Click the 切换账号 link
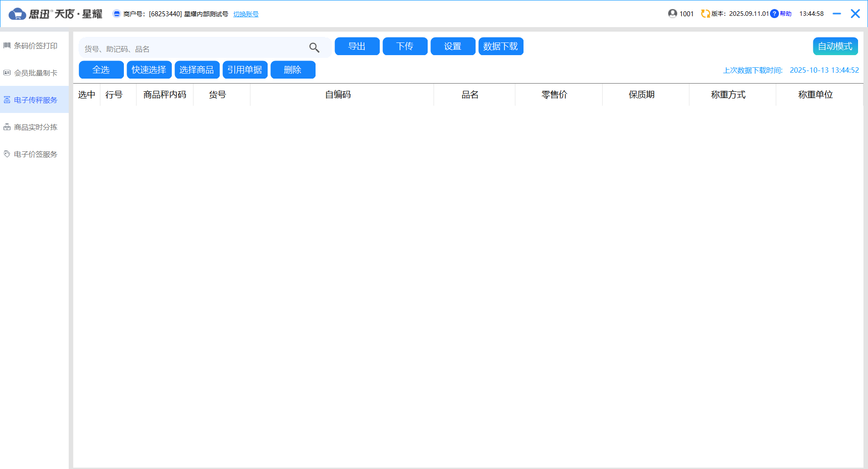Viewport: 868px width, 469px height. coord(246,14)
